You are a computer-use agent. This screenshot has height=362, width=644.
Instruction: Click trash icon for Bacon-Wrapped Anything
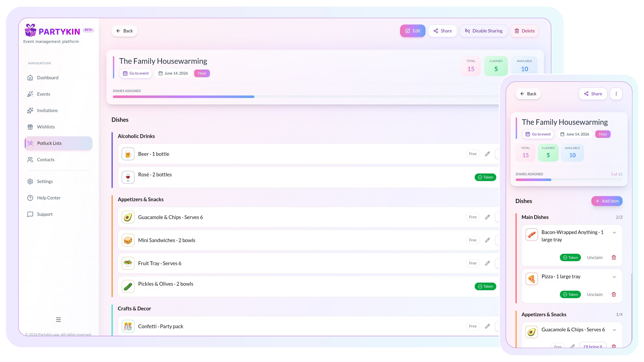tap(614, 257)
